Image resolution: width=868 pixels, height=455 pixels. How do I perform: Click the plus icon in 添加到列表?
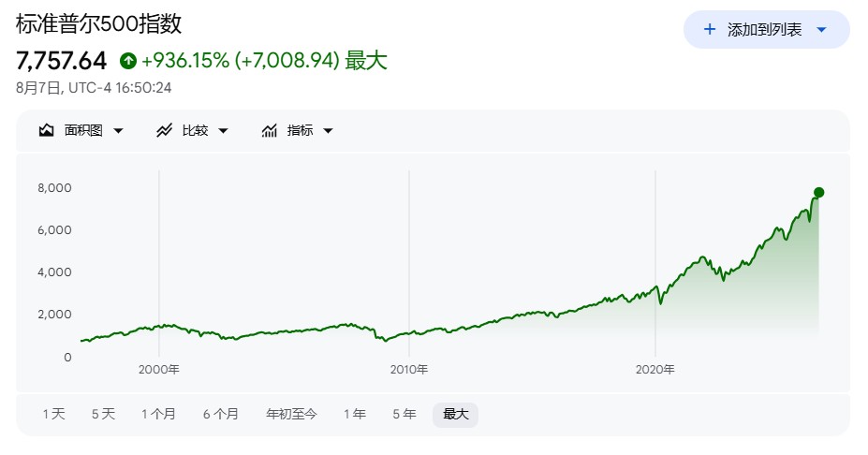[x=710, y=29]
